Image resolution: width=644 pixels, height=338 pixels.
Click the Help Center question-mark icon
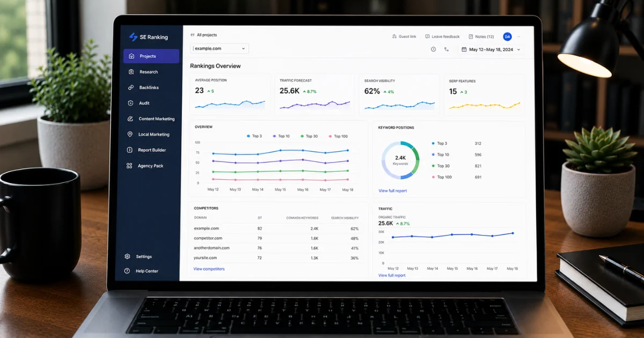(x=127, y=271)
